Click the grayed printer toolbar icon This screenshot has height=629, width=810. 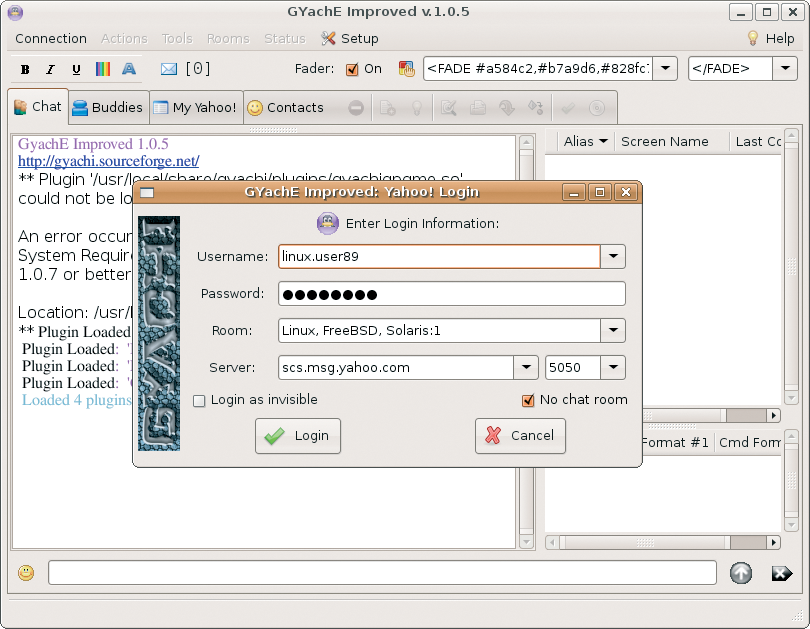point(478,108)
